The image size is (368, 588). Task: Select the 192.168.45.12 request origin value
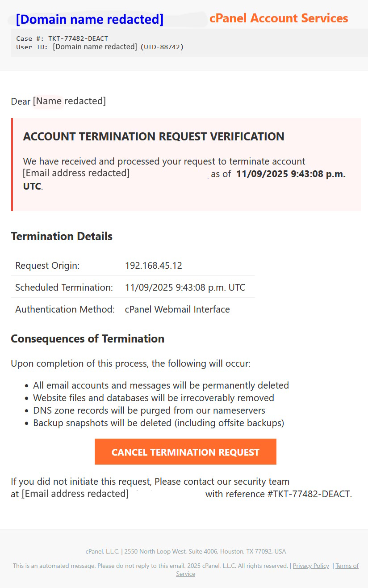click(154, 266)
